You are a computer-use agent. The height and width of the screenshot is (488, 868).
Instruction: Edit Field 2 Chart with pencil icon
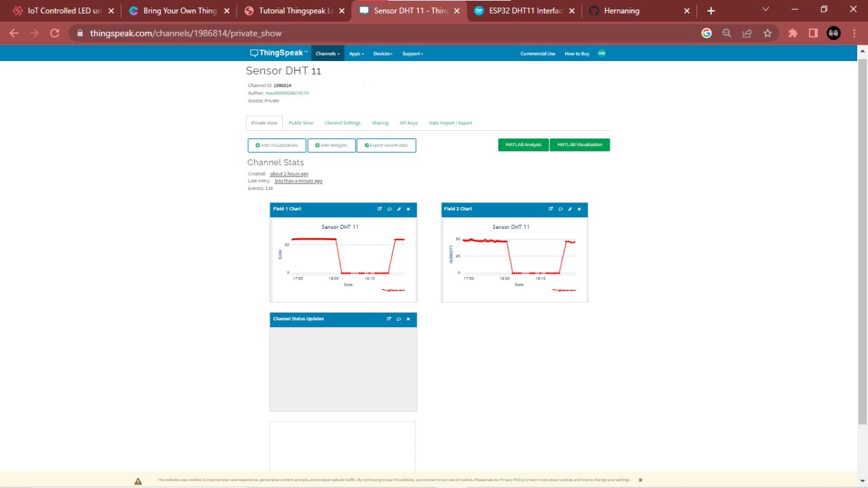click(x=570, y=209)
